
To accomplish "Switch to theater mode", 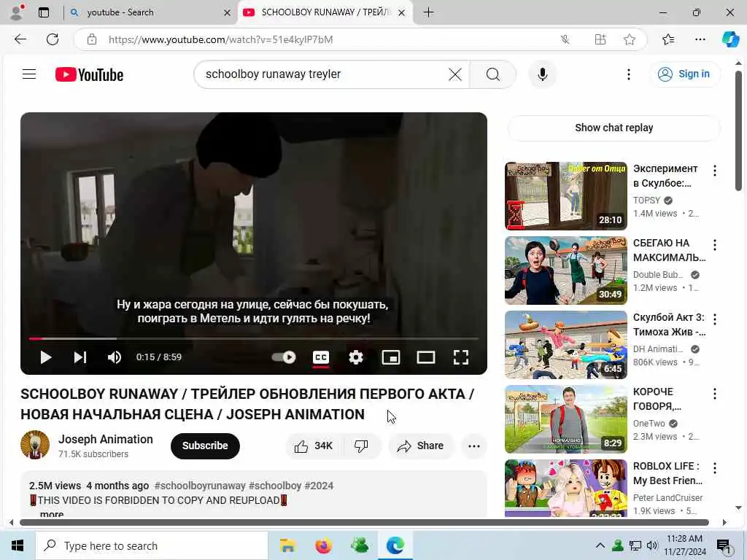I will coord(426,357).
